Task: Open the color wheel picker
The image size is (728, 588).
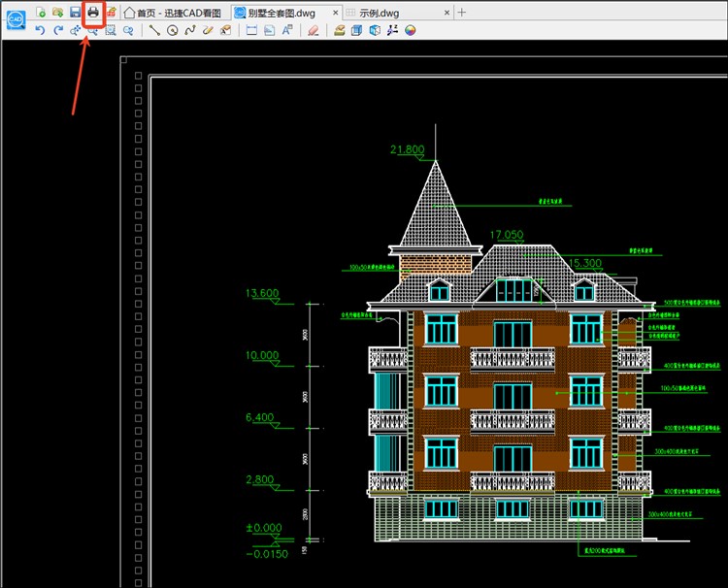Action: click(x=410, y=31)
